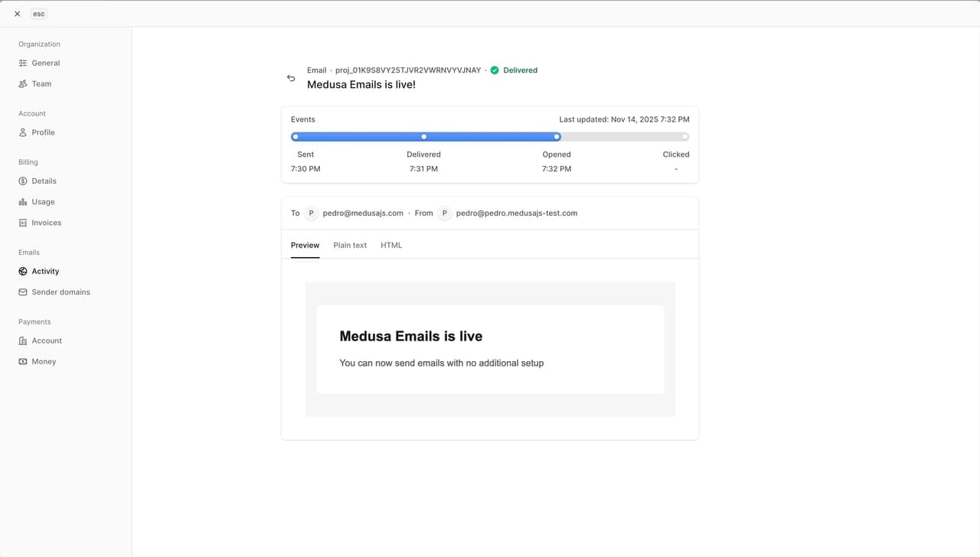
Task: Click the project ID proj_01K9S8VY25TJVR2VWRNVYVJNAY
Action: [408, 70]
